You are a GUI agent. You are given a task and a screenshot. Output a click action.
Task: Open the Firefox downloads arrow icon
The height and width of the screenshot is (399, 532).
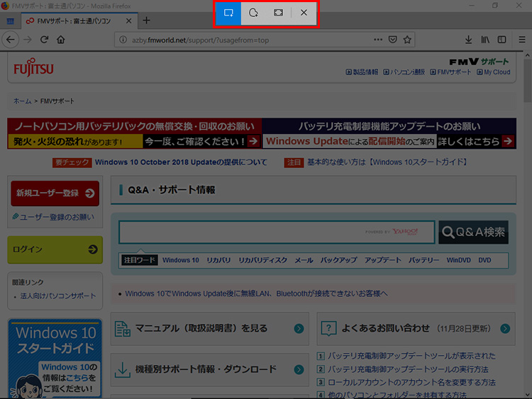click(468, 40)
